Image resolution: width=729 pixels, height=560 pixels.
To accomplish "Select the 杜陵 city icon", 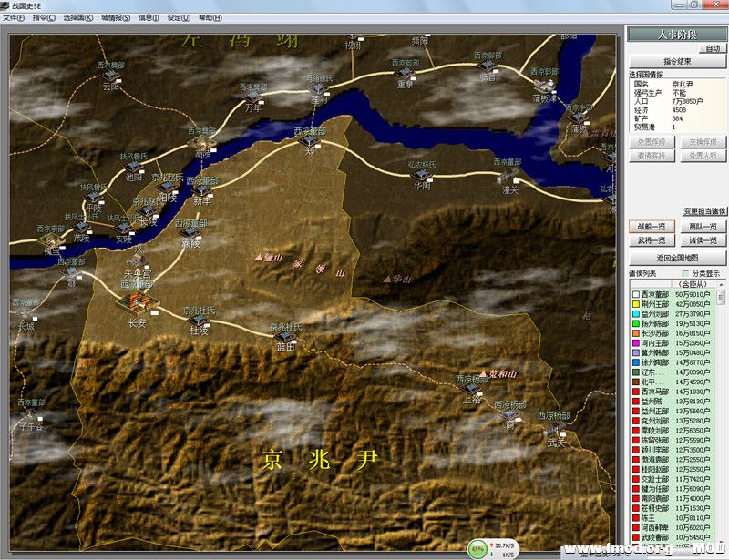I will coord(199,317).
